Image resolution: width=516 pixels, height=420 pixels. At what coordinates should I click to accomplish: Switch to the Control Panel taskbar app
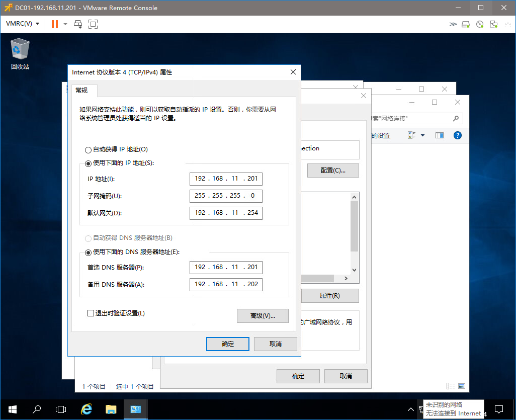[x=136, y=409]
